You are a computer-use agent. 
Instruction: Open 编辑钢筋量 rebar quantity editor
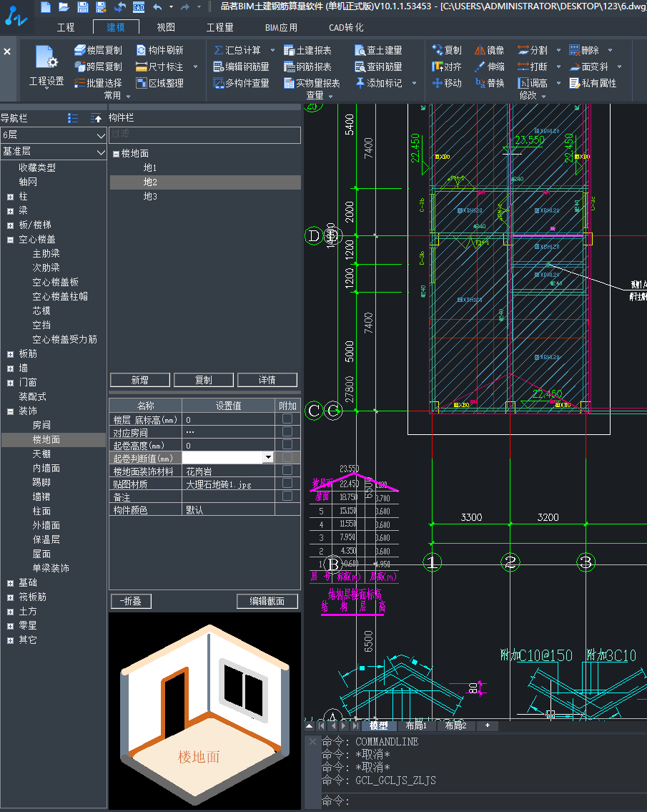(x=242, y=67)
